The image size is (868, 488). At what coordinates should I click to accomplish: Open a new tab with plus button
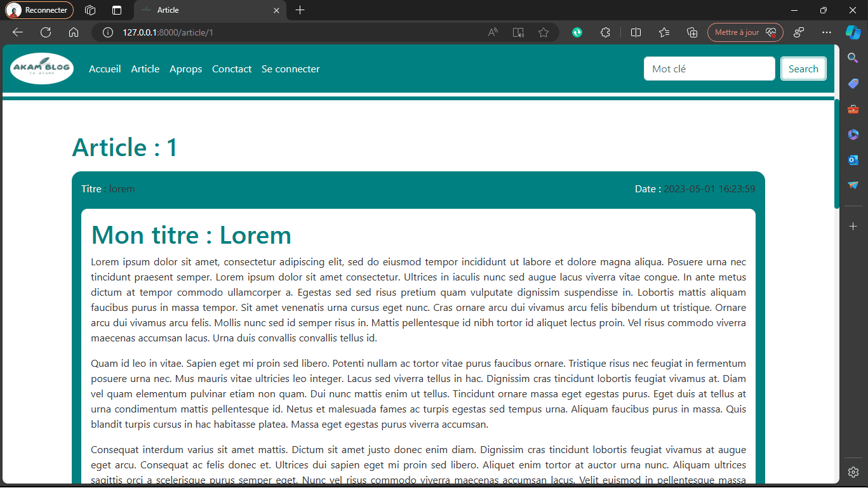pyautogui.click(x=300, y=10)
